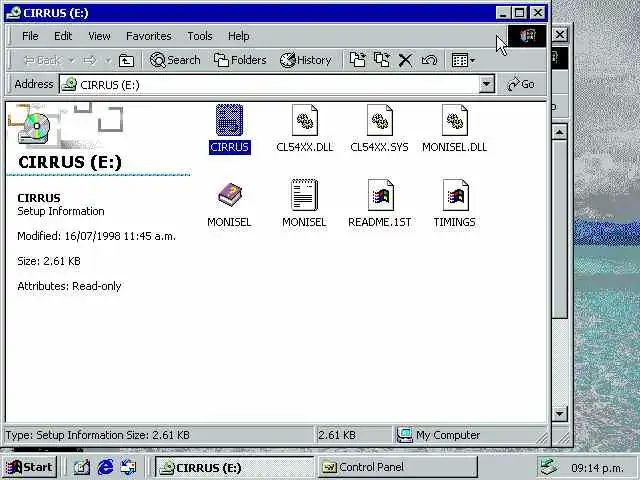The image size is (640, 480).
Task: Open the File menu
Action: click(30, 36)
